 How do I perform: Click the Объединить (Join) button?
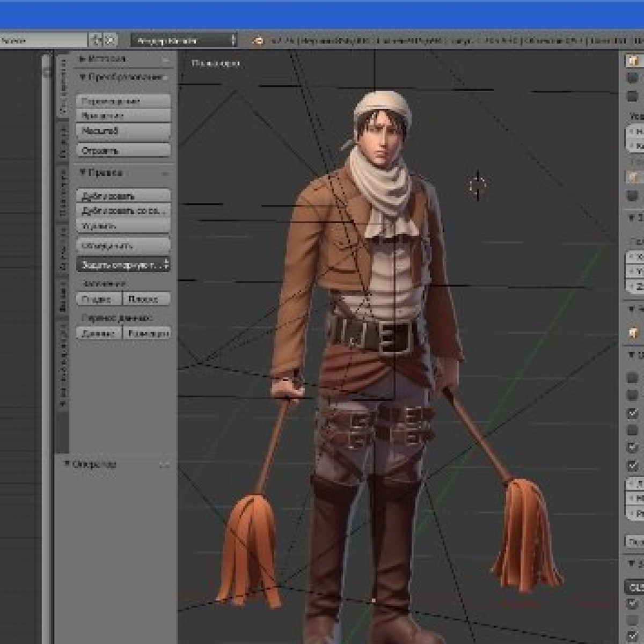pyautogui.click(x=123, y=245)
